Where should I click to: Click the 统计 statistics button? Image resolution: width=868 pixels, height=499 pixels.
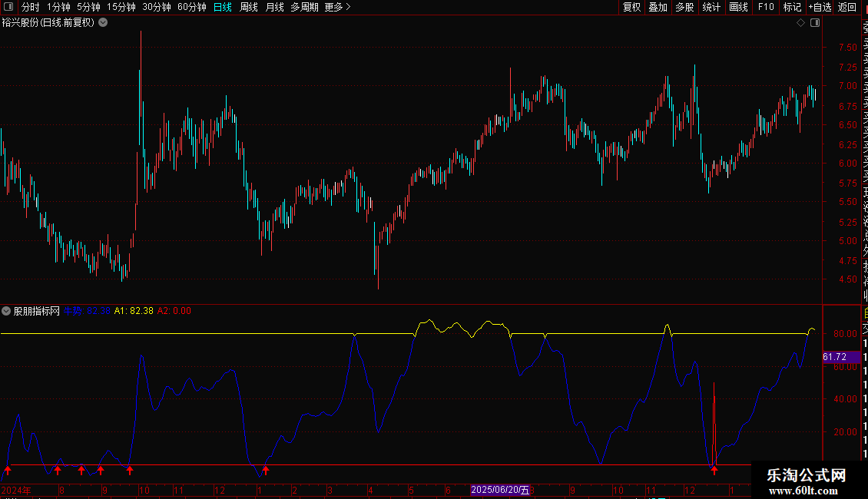click(711, 7)
